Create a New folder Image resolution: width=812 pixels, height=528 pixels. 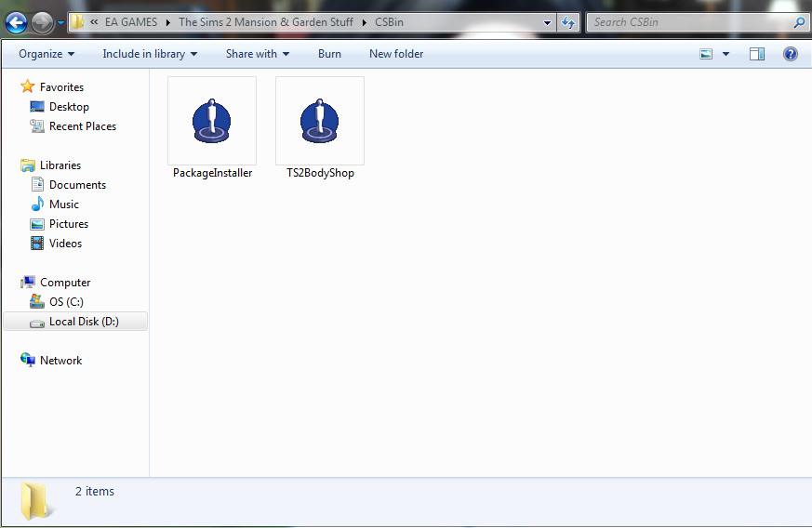tap(396, 54)
